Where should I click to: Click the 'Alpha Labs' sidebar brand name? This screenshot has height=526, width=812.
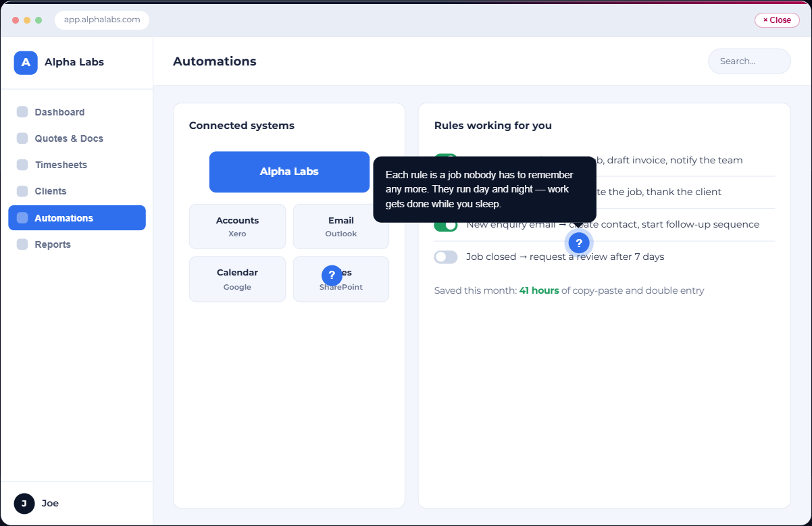[x=74, y=62]
